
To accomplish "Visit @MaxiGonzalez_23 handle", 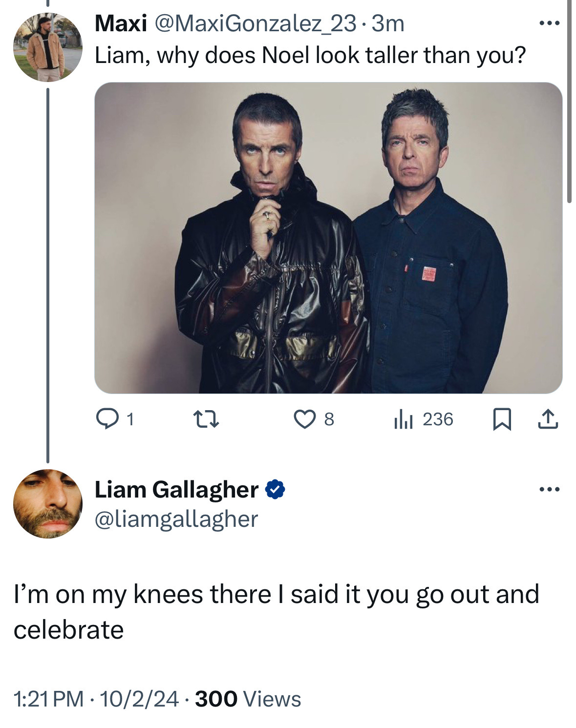I will (256, 23).
